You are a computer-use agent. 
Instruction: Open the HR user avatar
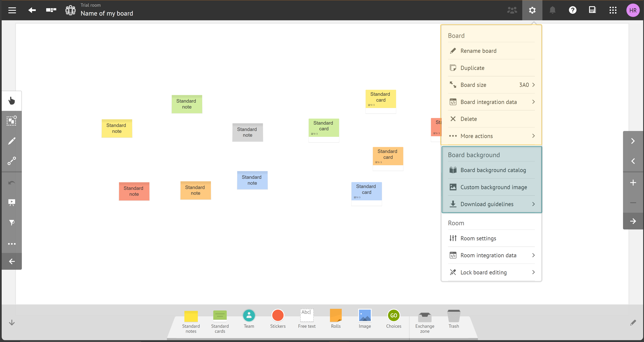tap(633, 10)
